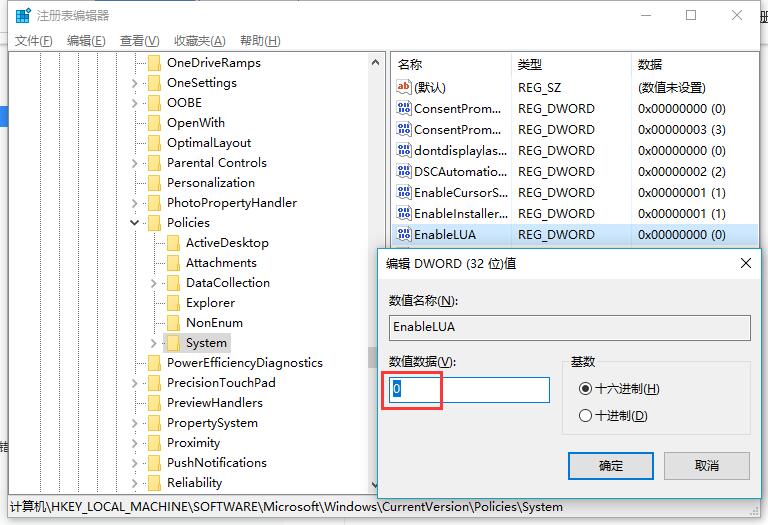Click the OneDriveRamps folder icon

pyautogui.click(x=154, y=63)
